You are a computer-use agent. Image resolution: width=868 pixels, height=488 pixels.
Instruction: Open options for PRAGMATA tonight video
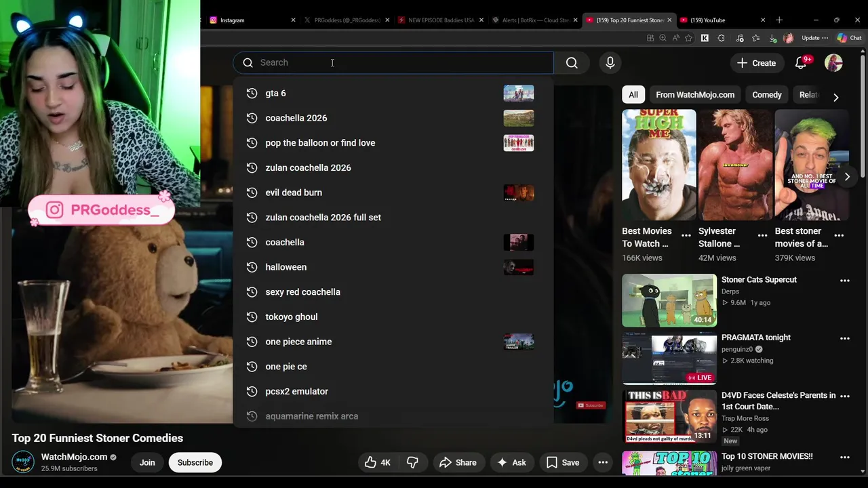[x=845, y=338]
